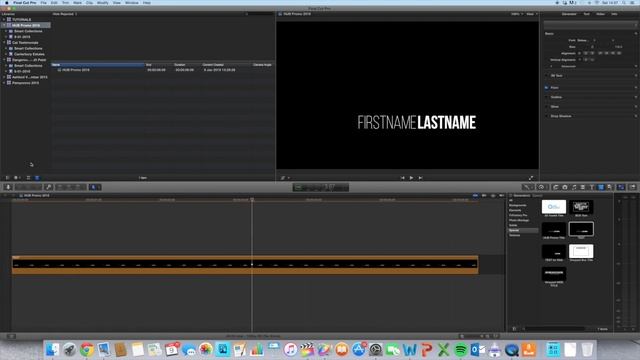Click the timeline playhead marker
The image size is (640, 360).
click(252, 200)
